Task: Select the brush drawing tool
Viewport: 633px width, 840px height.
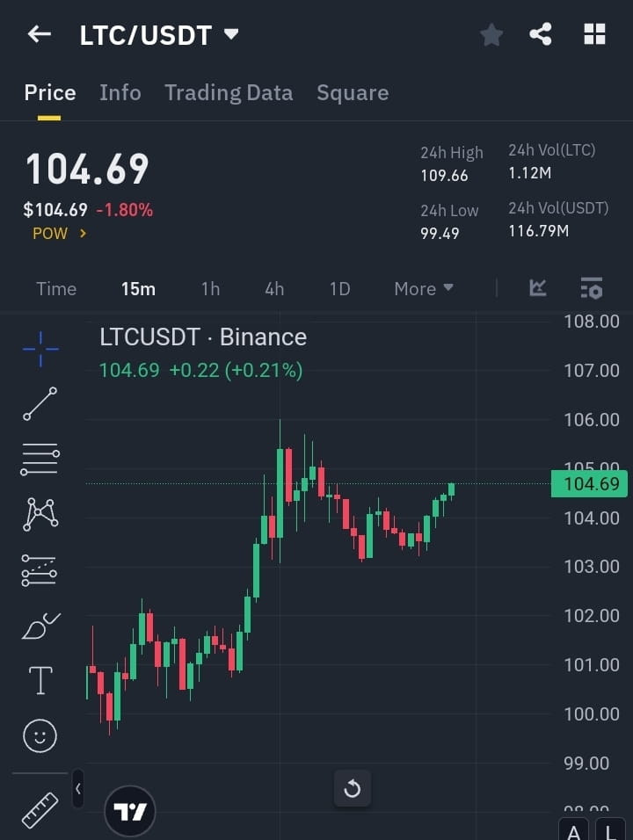Action: (x=40, y=626)
